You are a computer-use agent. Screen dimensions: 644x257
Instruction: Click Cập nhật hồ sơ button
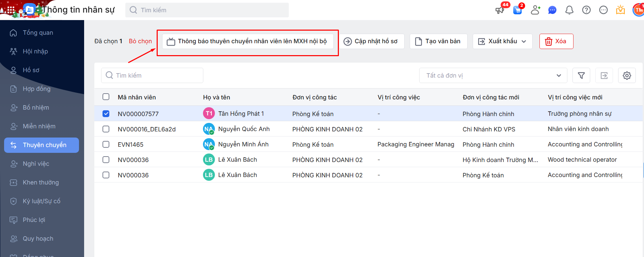pyautogui.click(x=372, y=42)
